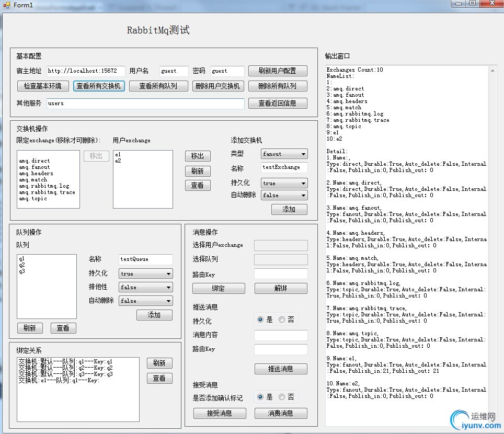
Task: Click the 密码 input field
Action: click(227, 71)
